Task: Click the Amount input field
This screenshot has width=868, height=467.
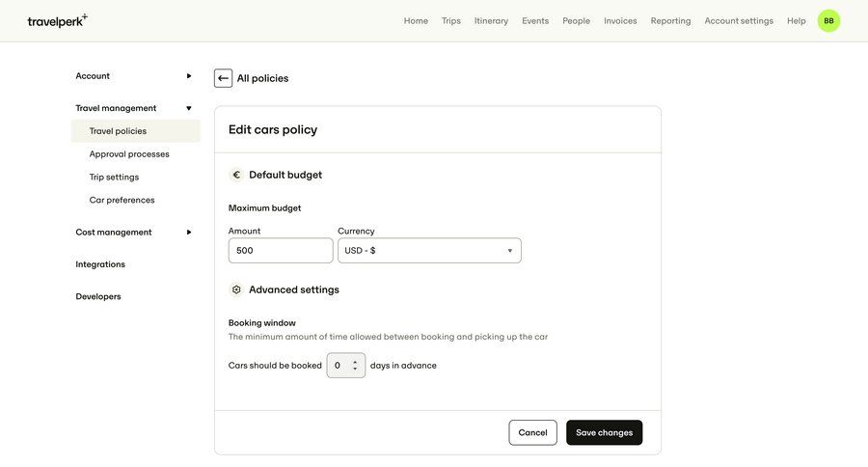Action: click(281, 251)
